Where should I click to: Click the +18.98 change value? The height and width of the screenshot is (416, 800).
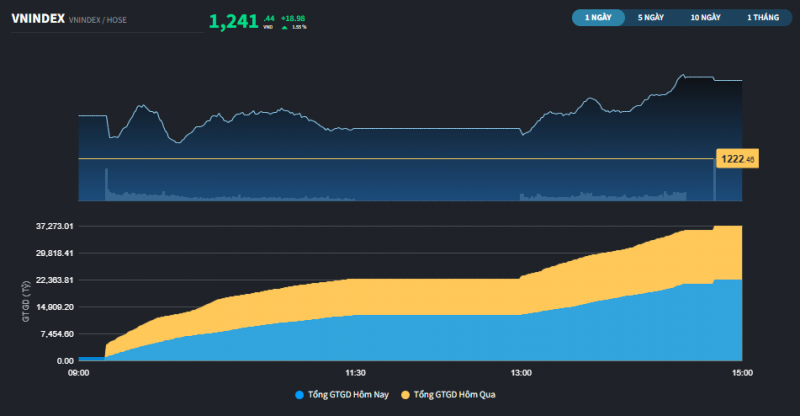pos(294,18)
